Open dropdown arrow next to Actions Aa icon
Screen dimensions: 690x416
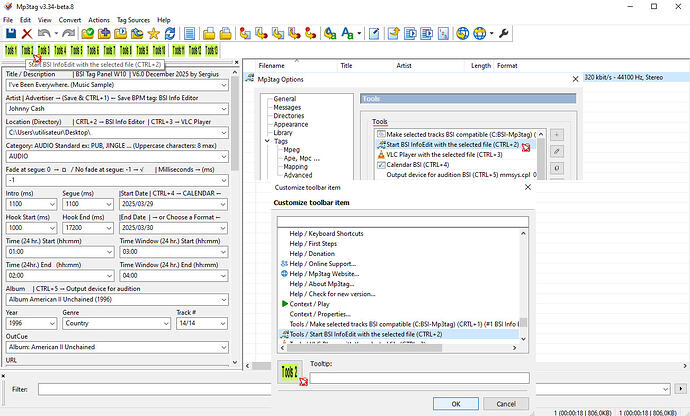(359, 33)
